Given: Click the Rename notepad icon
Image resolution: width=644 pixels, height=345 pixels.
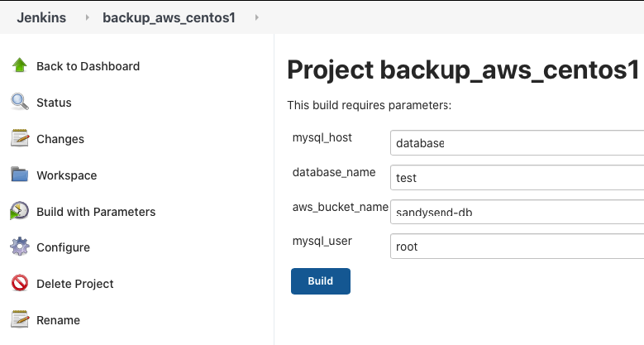Looking at the screenshot, I should 19,319.
